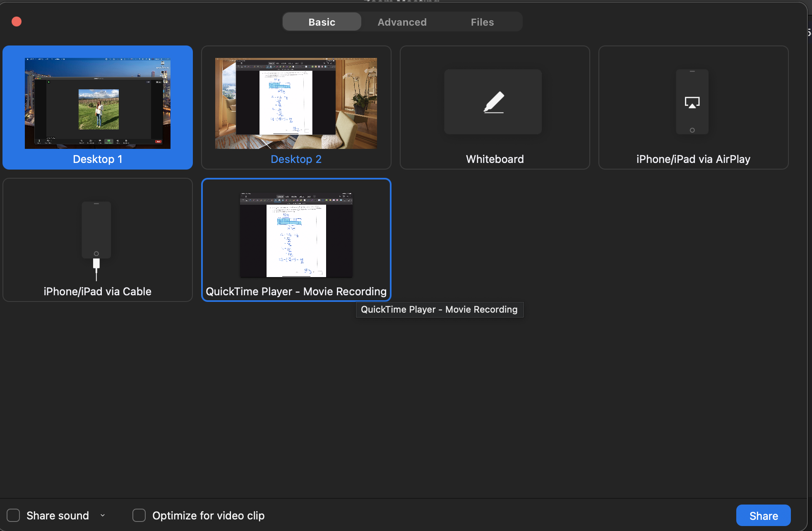
Task: Switch to the Files tab
Action: click(482, 22)
